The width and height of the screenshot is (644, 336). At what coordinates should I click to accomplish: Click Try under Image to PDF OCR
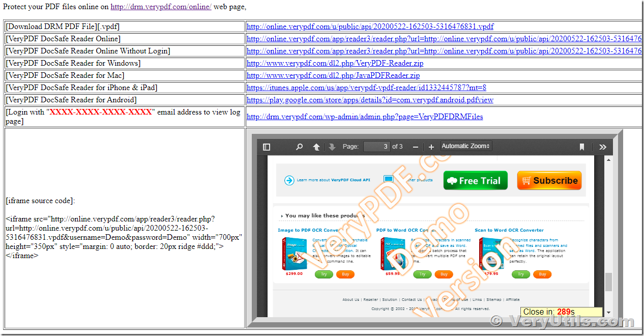coord(324,274)
